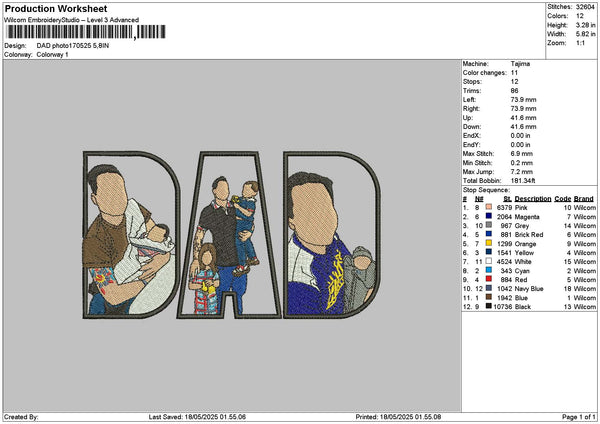Click the first letter D of the design

click(x=131, y=235)
